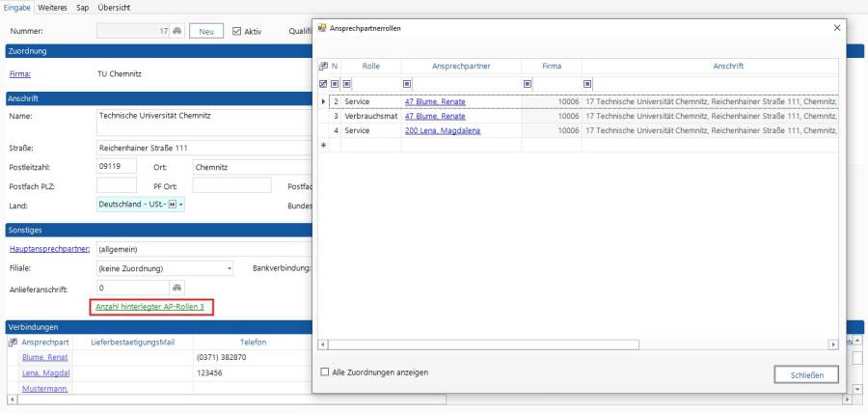
Task: Open the Filiale dropdown
Action: click(230, 267)
